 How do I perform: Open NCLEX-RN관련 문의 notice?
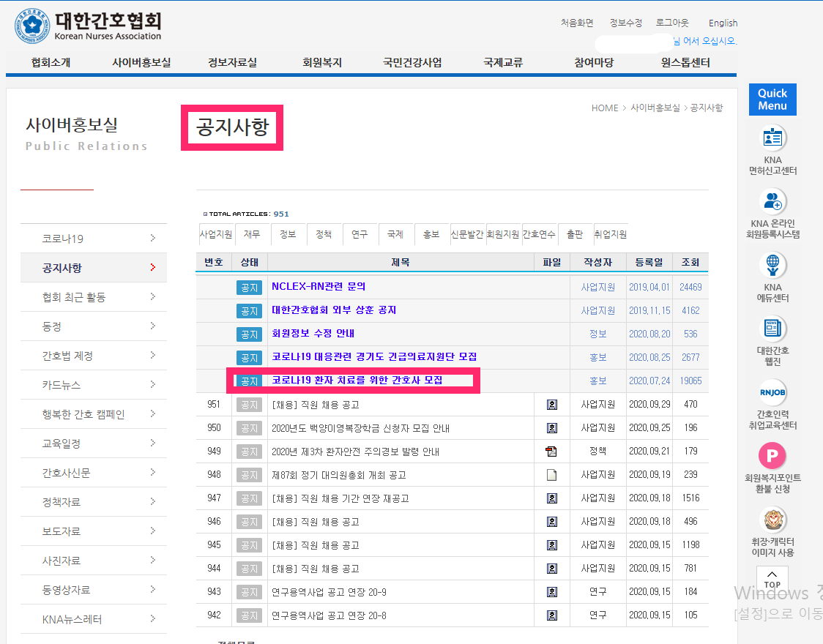point(319,286)
